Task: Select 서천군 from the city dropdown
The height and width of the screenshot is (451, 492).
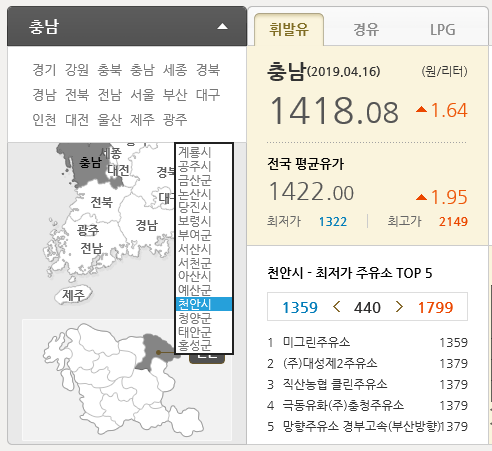Action: point(204,262)
